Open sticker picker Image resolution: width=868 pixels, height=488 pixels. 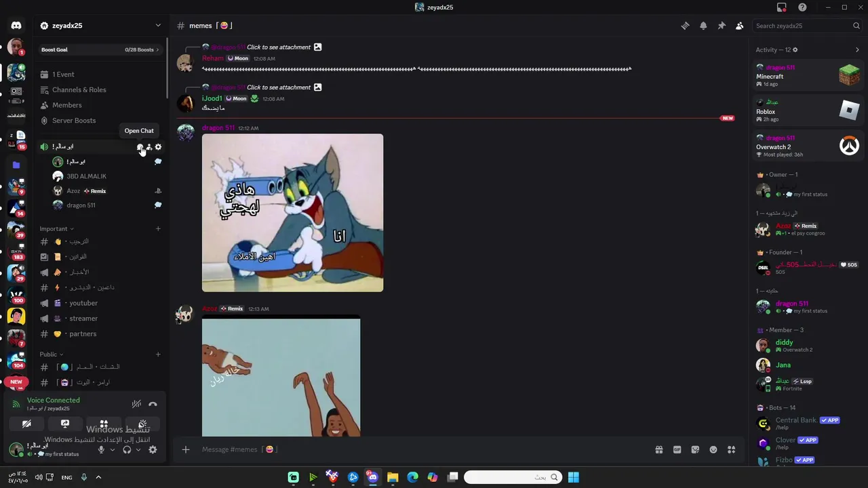[695, 449]
